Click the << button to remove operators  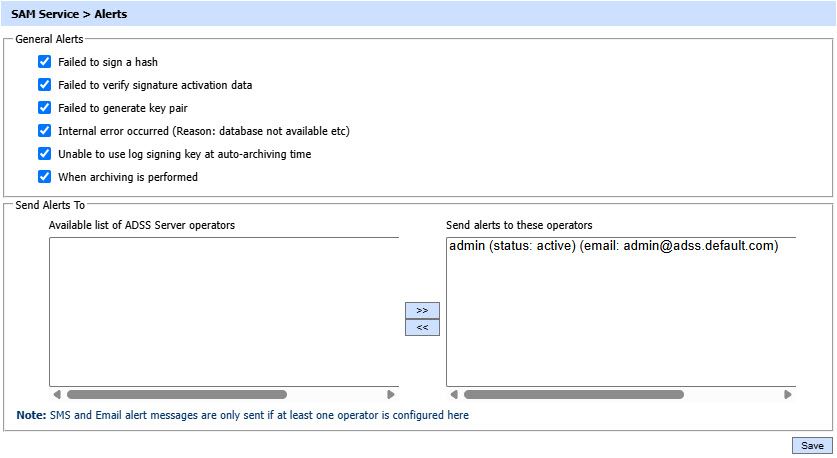(x=422, y=327)
